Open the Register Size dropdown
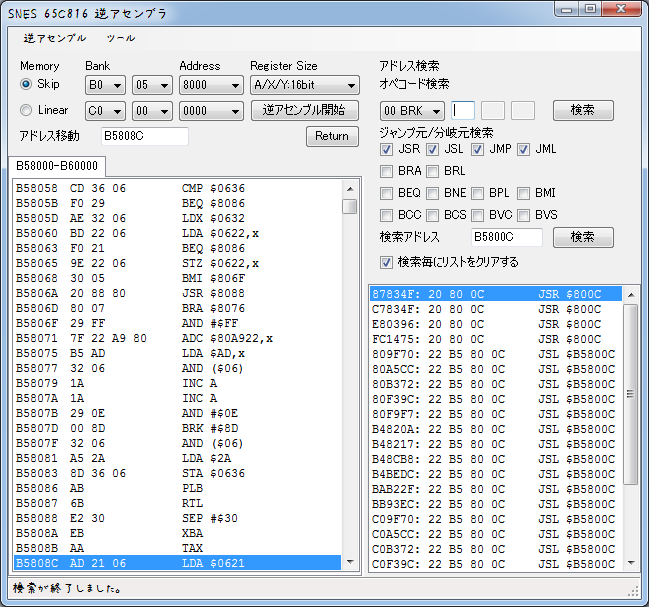 click(305, 85)
